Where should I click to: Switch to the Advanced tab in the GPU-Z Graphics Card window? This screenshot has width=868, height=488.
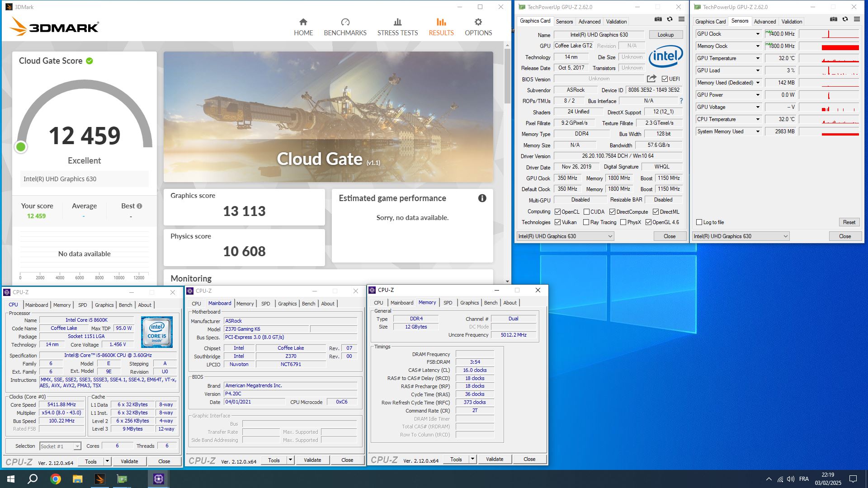(590, 22)
